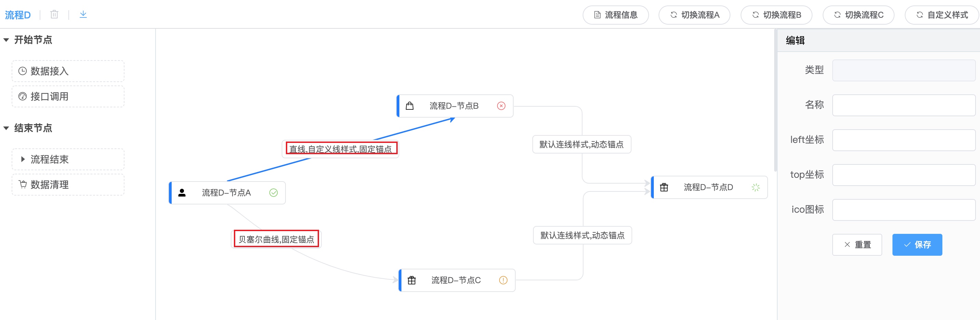The height and width of the screenshot is (320, 980).
Task: Click the 保存 button
Action: pos(917,244)
